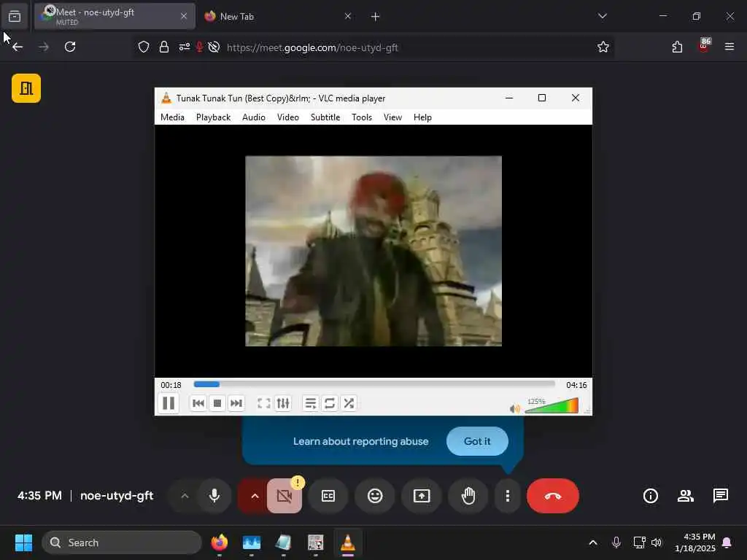The image size is (747, 560).
Task: Open the Windows Start menu
Action: pos(23,542)
